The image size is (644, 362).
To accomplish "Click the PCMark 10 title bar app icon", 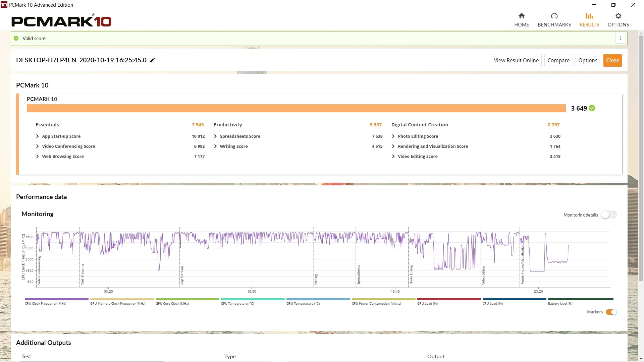I will pyautogui.click(x=4, y=5).
